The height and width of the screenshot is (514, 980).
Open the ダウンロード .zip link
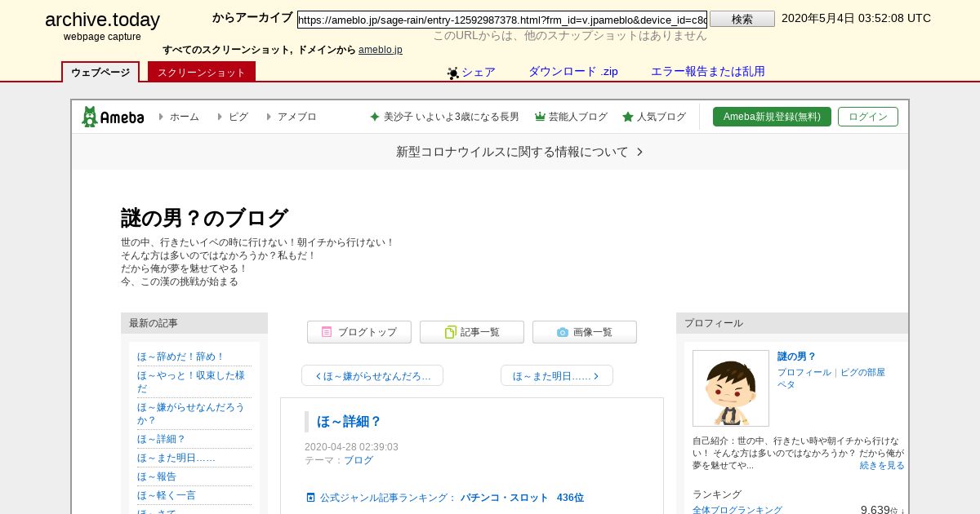tap(573, 71)
